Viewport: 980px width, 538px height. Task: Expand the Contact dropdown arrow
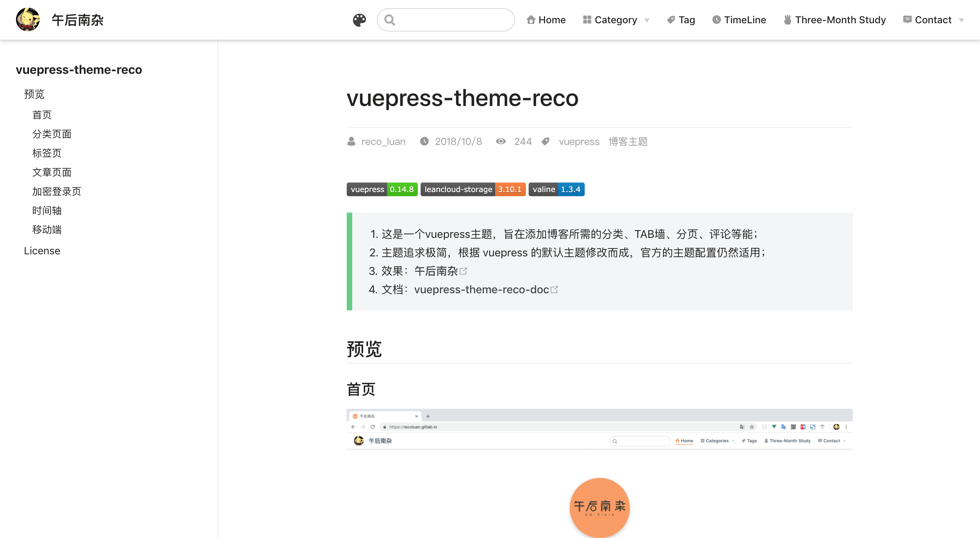961,20
